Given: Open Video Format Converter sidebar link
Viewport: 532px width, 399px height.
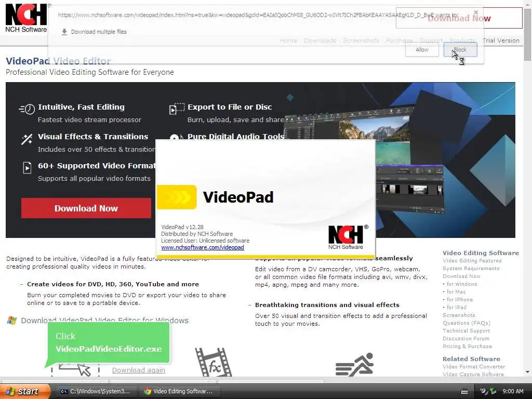Looking at the screenshot, I should pos(474,367).
